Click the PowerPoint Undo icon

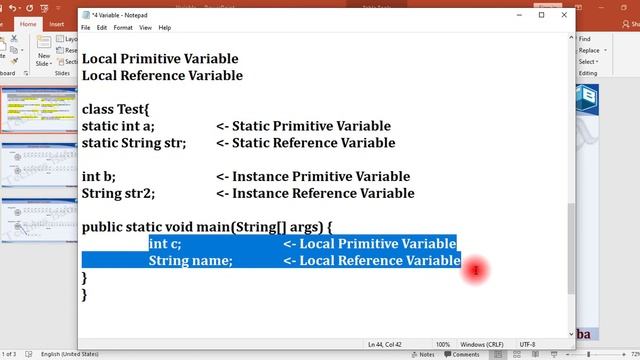click(13, 8)
